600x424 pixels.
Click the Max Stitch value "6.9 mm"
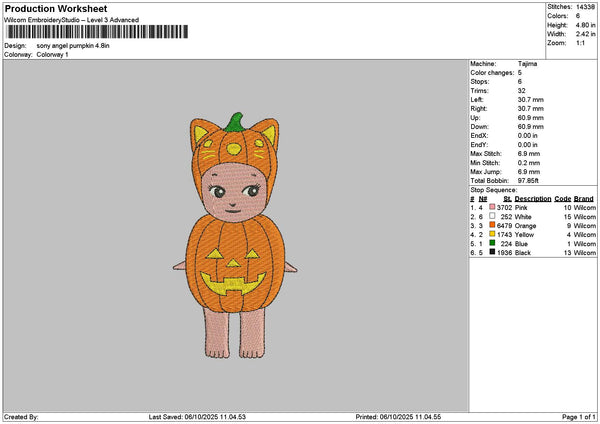pos(529,153)
